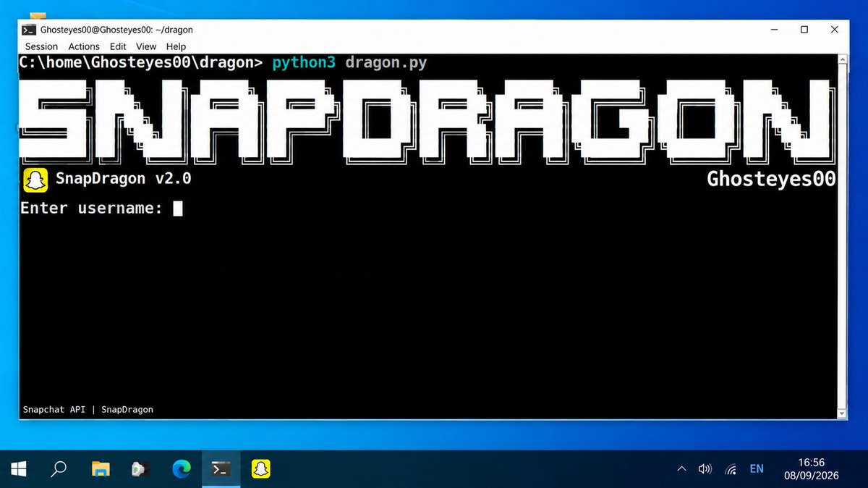
Task: Click the EN language indicator
Action: (x=757, y=469)
